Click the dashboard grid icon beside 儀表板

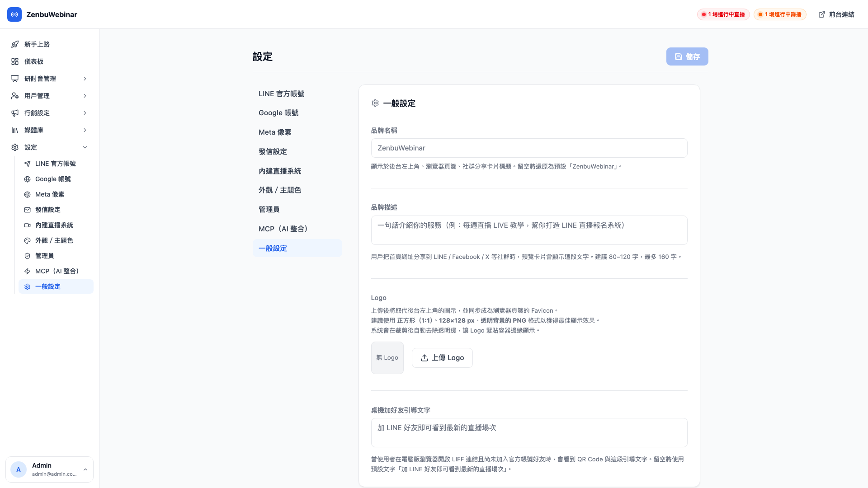(15, 61)
